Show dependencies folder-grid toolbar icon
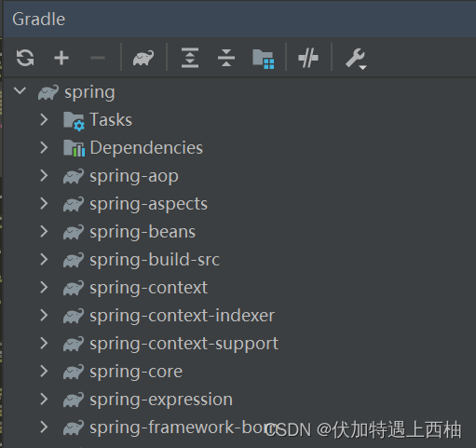 (264, 59)
